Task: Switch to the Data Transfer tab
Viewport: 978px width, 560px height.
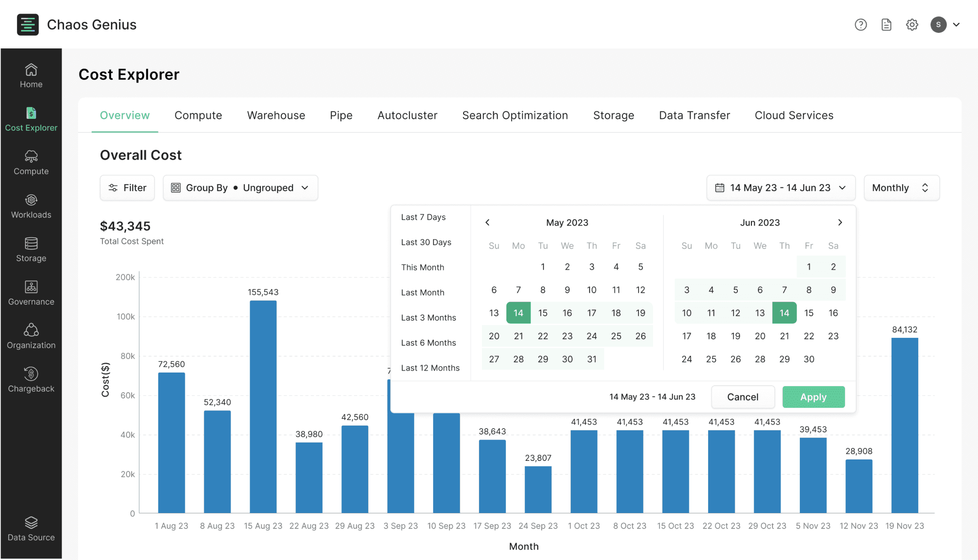Action: [694, 115]
